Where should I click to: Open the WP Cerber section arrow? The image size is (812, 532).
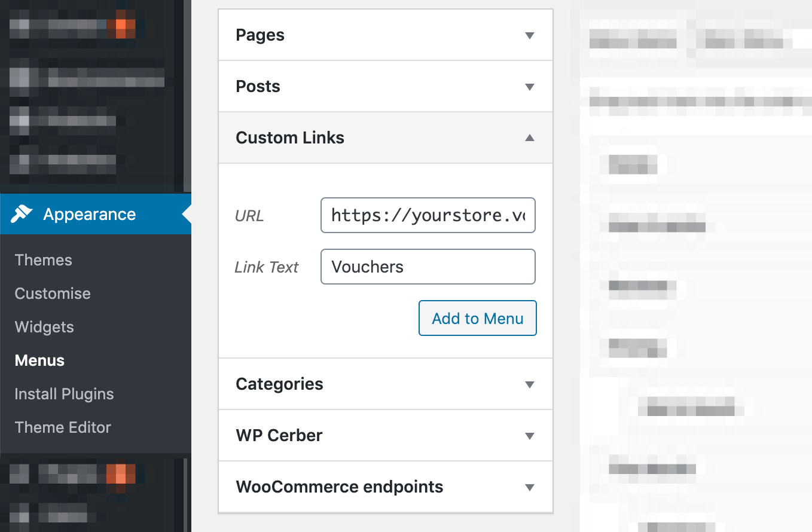coord(529,436)
